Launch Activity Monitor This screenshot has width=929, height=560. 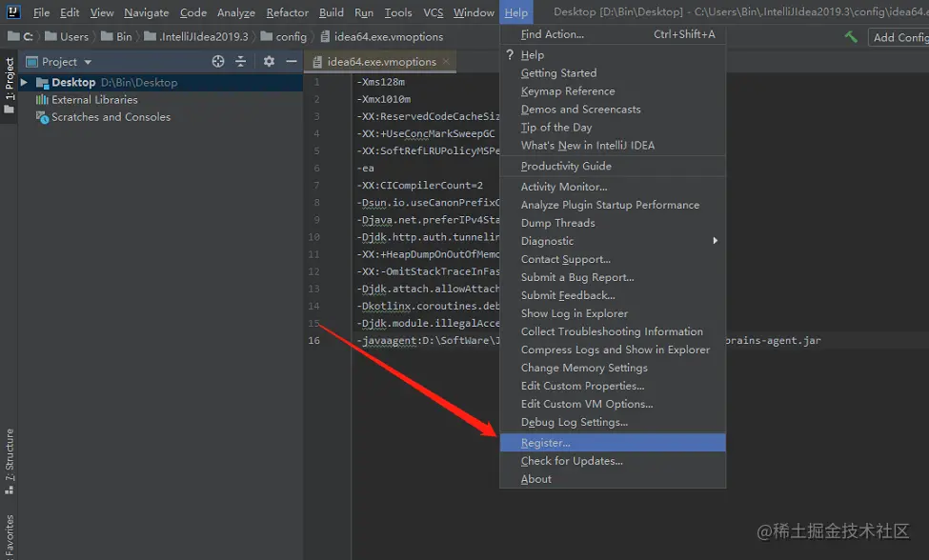(x=613, y=187)
